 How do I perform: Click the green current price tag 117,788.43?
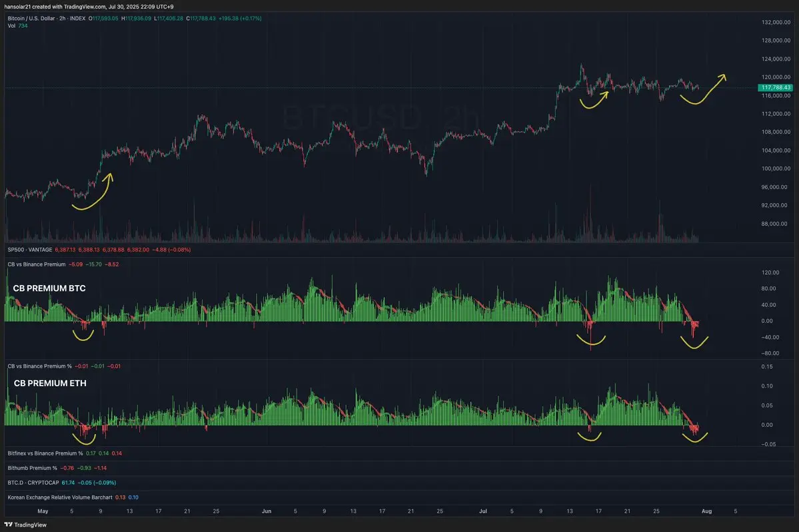[776, 88]
